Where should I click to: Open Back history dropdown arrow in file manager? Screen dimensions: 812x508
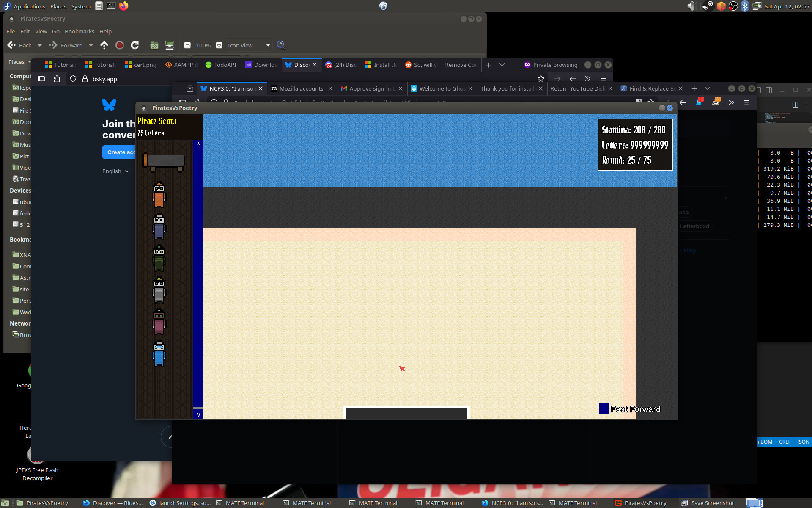[x=40, y=45]
